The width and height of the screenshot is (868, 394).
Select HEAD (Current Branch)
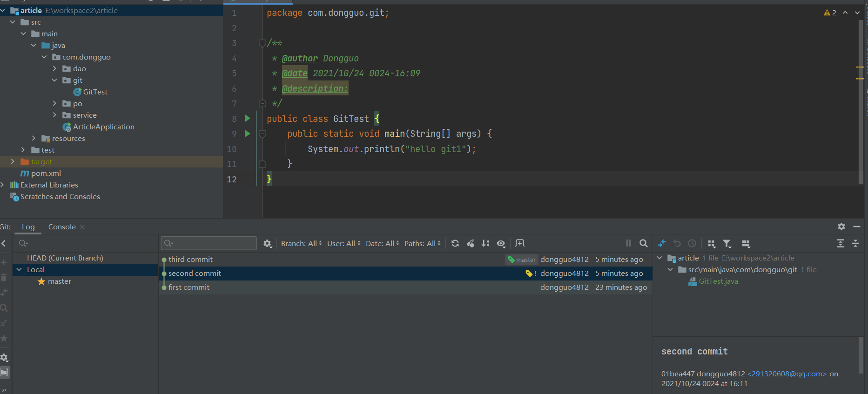65,258
